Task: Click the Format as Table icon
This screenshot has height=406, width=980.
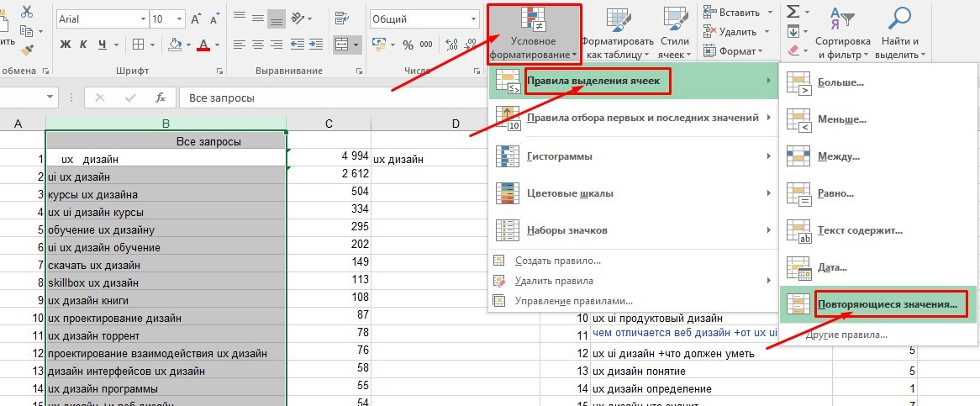Action: 618,21
